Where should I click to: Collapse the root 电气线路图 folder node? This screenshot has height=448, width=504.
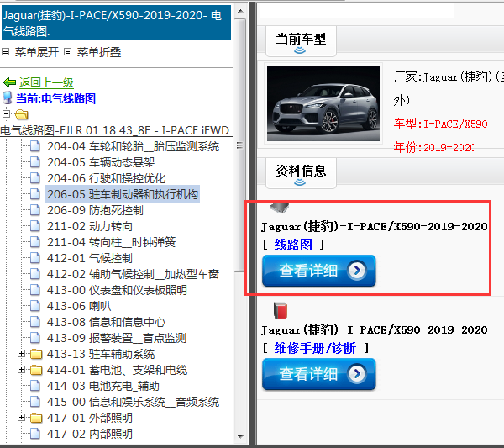coord(6,113)
